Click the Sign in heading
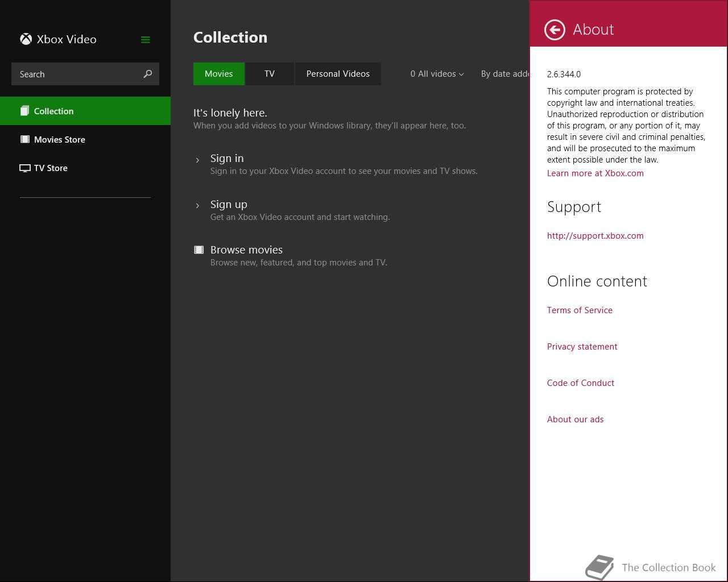This screenshot has width=728, height=582. click(x=227, y=159)
